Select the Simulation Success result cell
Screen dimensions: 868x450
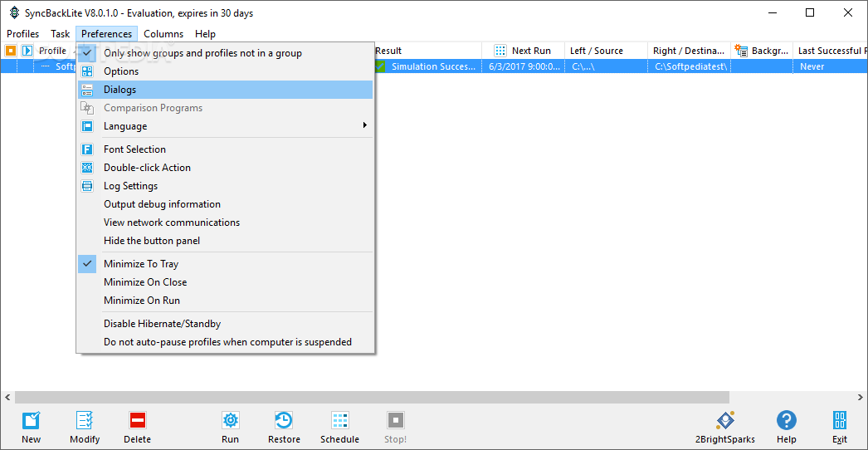point(427,66)
